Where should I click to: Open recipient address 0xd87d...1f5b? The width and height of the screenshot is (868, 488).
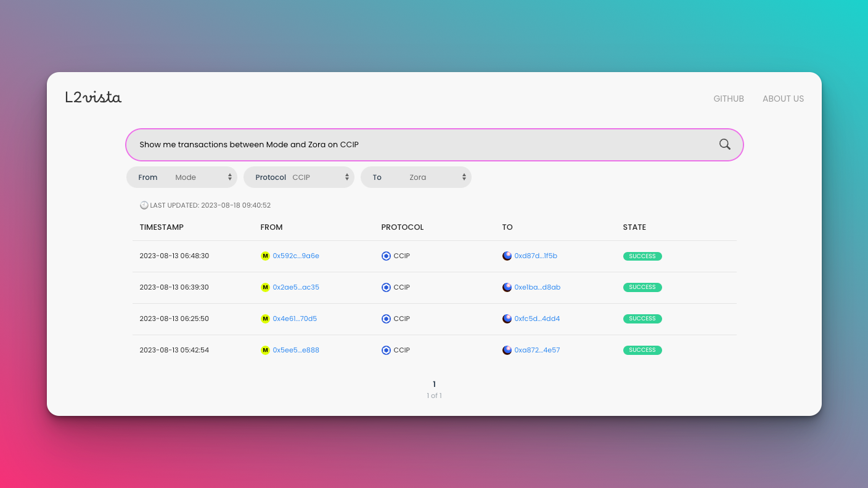pos(536,256)
